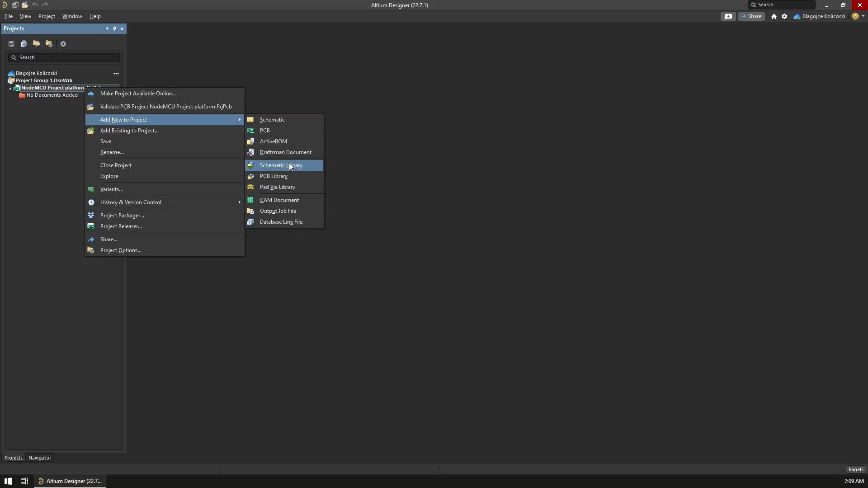Click the Search field in the Projects panel
868x488 pixels.
(64, 57)
